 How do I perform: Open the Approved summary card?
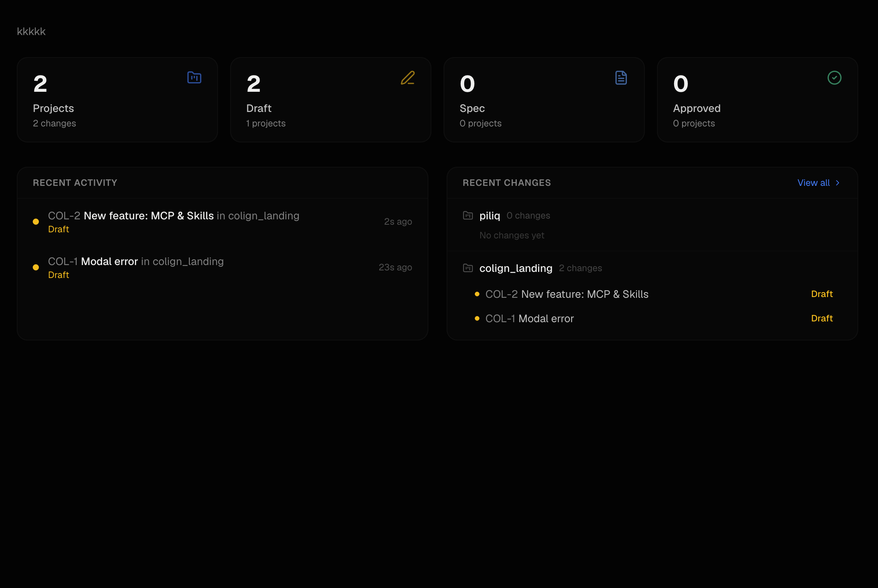758,100
